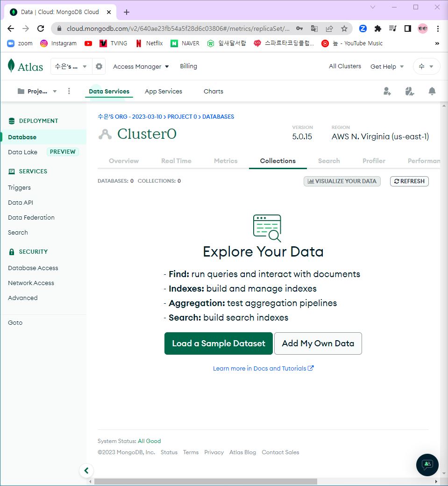Click the invite user icon
This screenshot has height=486, width=448.
387,91
